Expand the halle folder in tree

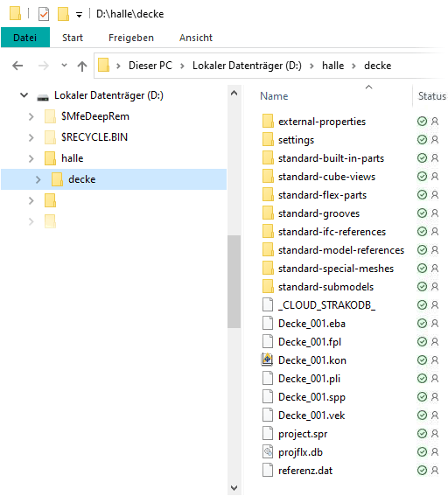point(31,158)
